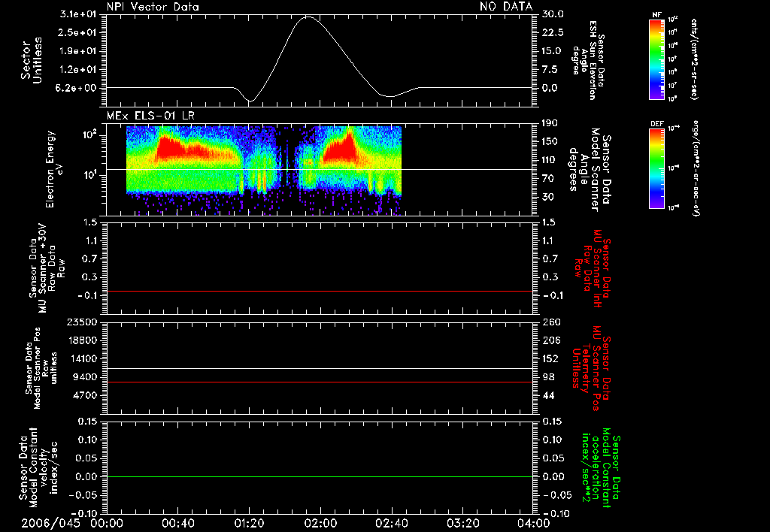770x532 pixels.
Task: Click the red "MU Scanner Pos Telemetry" axis title
Action: click(592, 368)
